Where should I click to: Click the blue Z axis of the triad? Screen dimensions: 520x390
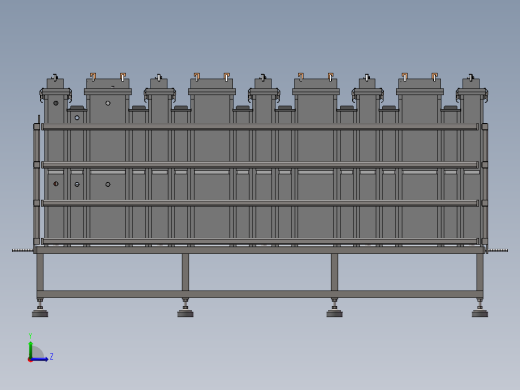pyautogui.click(x=40, y=359)
